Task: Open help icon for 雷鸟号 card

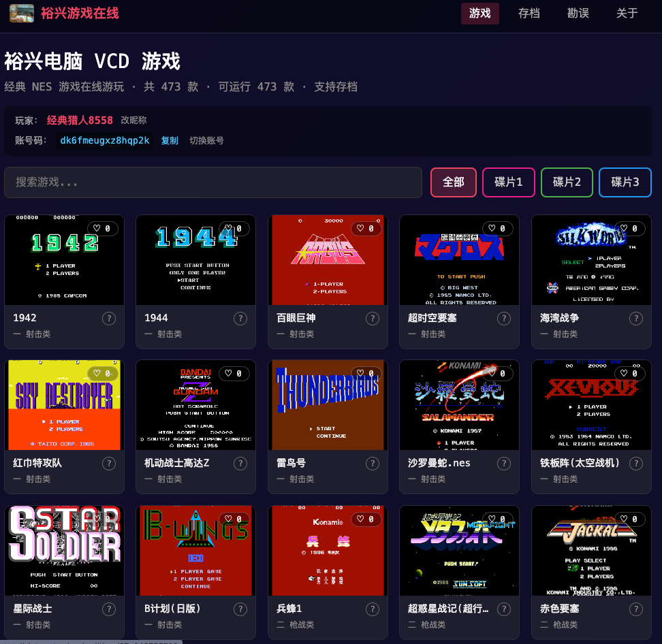Action: coord(373,464)
